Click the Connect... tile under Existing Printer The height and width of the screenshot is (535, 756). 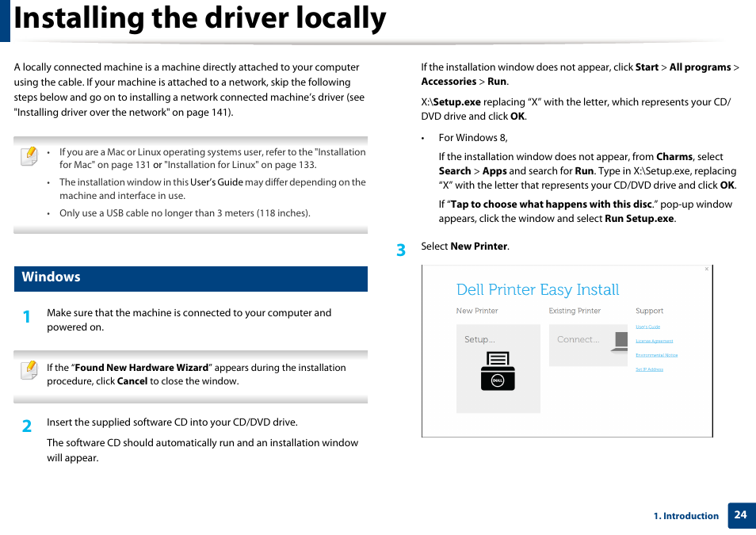(x=588, y=346)
